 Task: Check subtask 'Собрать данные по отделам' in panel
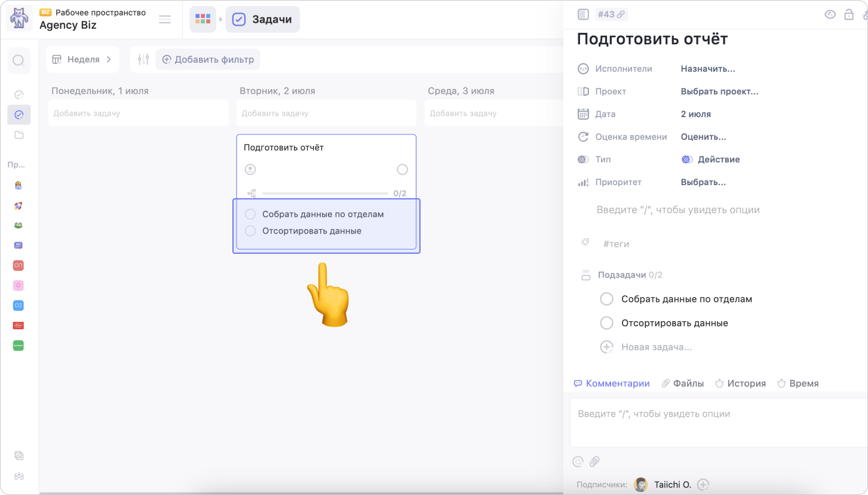coord(606,299)
